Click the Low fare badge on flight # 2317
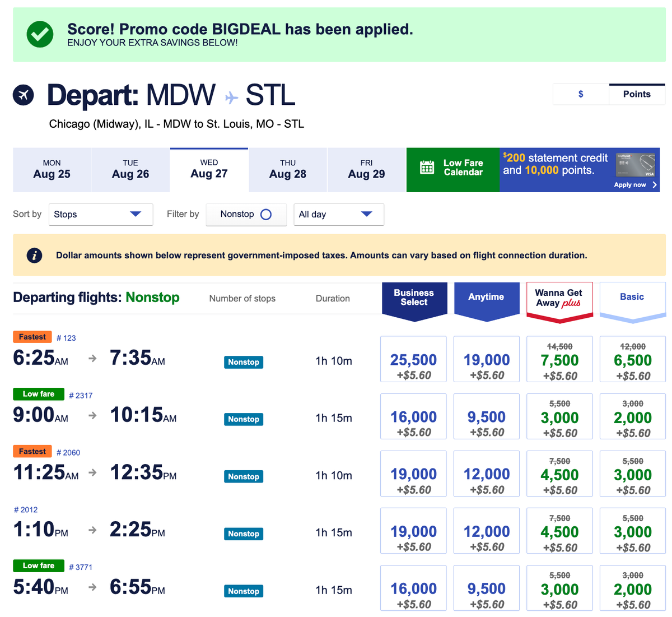 [39, 394]
